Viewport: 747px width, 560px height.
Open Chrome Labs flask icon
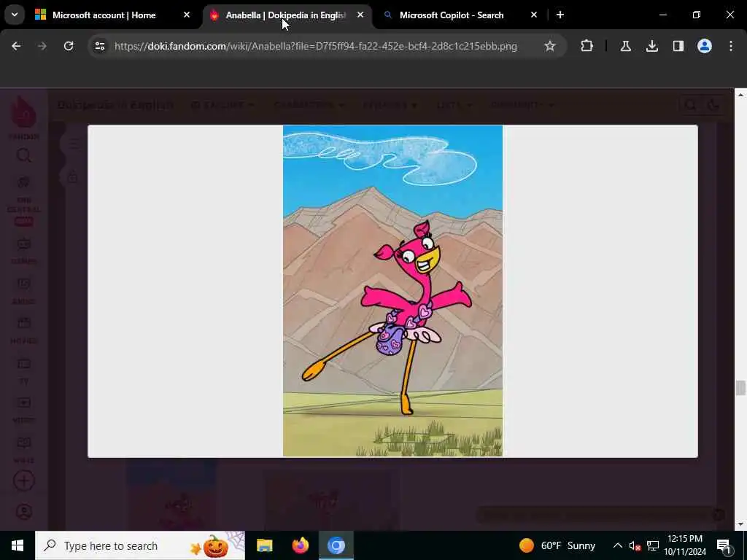[x=625, y=46]
